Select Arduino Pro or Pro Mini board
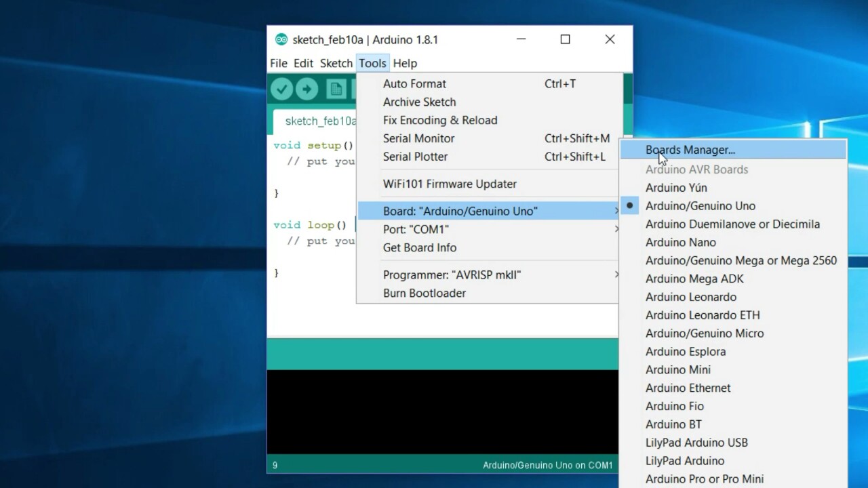The width and height of the screenshot is (868, 488). coord(734,479)
